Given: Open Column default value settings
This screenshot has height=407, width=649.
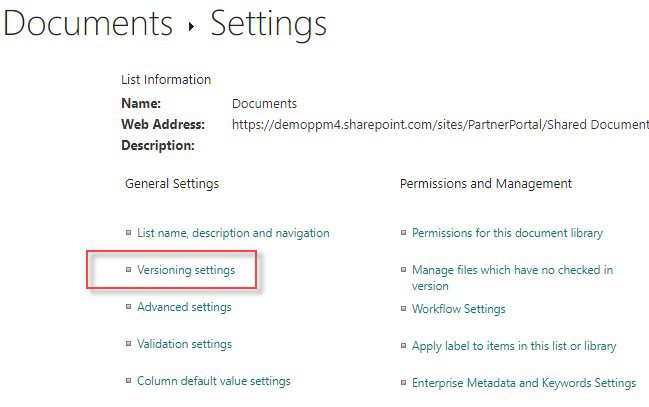Looking at the screenshot, I should 214,381.
